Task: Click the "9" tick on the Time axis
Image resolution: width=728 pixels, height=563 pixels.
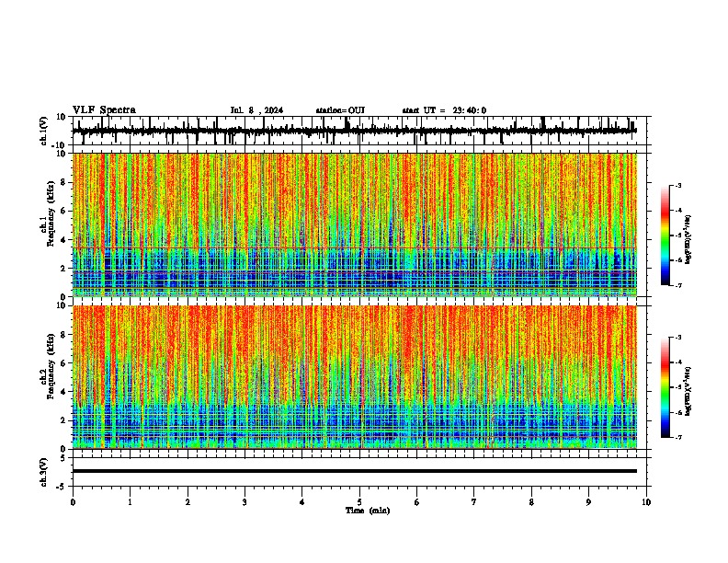Action: click(x=588, y=502)
